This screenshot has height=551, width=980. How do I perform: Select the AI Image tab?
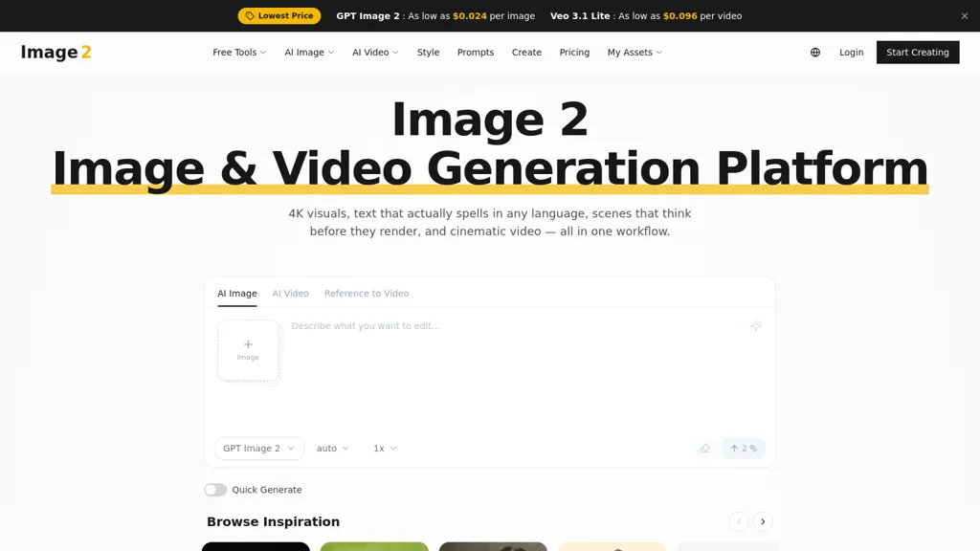point(237,294)
